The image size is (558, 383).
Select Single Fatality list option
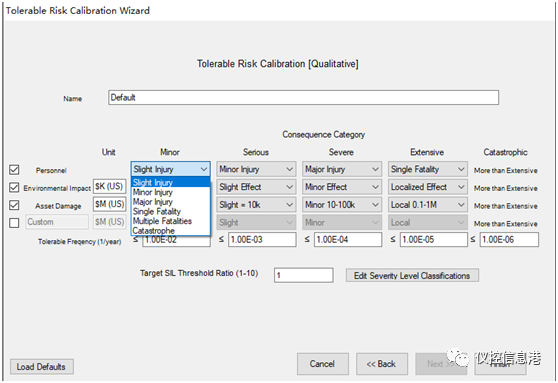click(x=170, y=211)
